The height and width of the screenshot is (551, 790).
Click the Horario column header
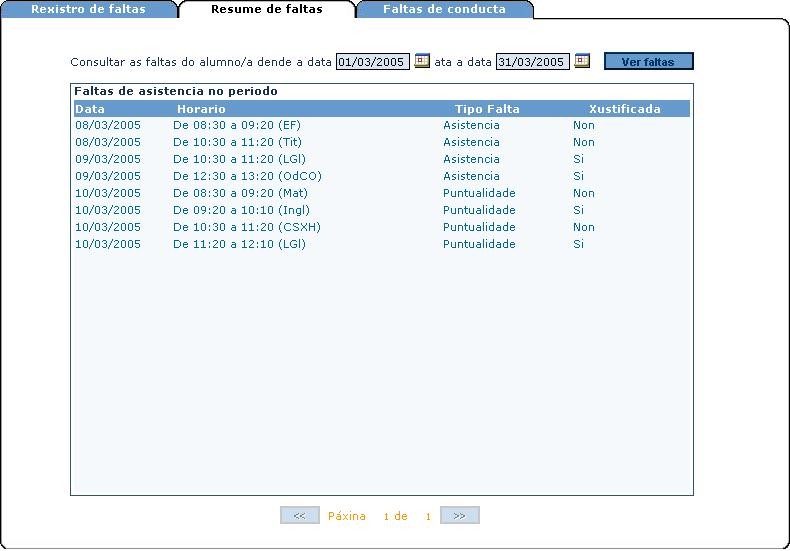pyautogui.click(x=201, y=109)
